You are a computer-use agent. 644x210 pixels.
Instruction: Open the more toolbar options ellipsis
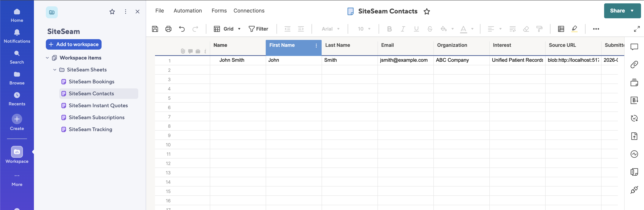click(596, 29)
